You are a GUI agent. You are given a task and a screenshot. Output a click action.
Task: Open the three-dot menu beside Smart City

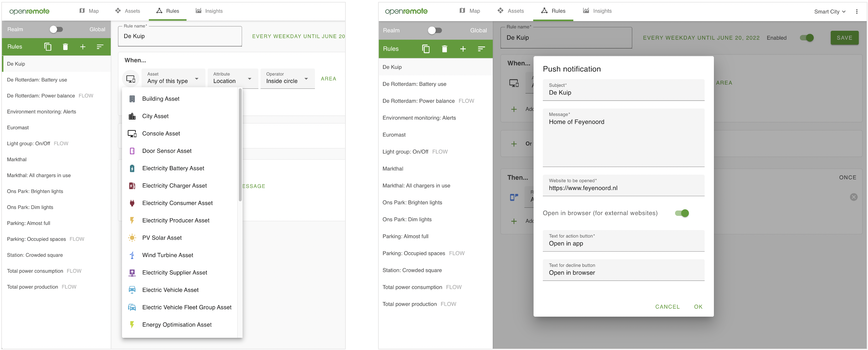[856, 12]
